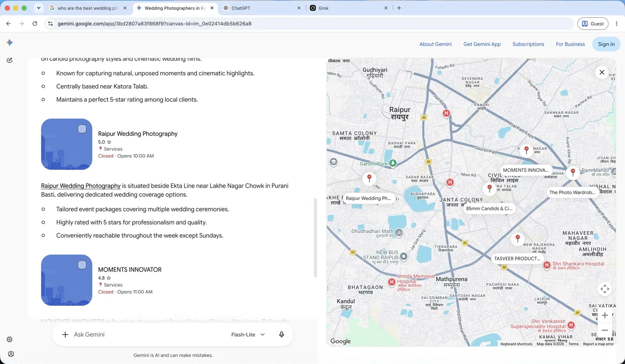
Task: Switch to the ChatGPT tab
Action: click(x=262, y=8)
